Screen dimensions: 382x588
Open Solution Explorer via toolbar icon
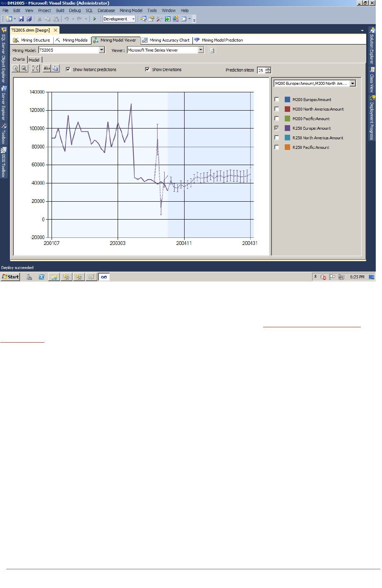pos(143,19)
